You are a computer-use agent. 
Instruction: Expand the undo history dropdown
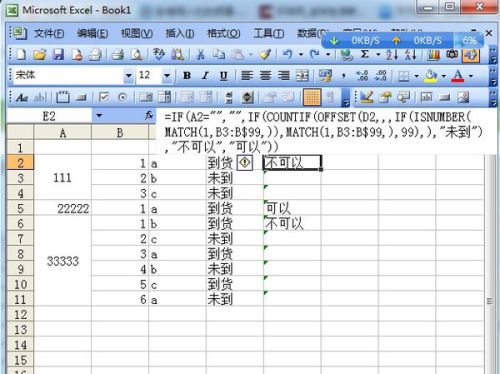click(x=301, y=54)
